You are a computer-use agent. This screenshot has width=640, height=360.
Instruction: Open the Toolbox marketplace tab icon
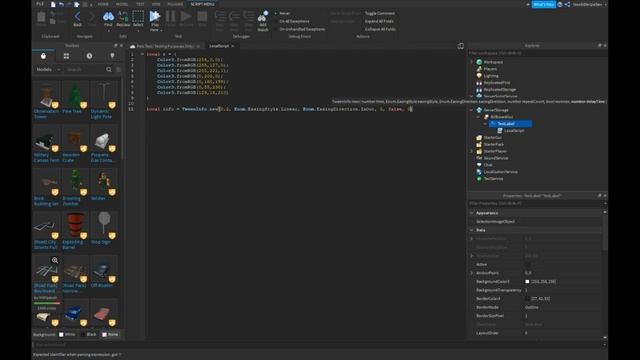(x=43, y=56)
